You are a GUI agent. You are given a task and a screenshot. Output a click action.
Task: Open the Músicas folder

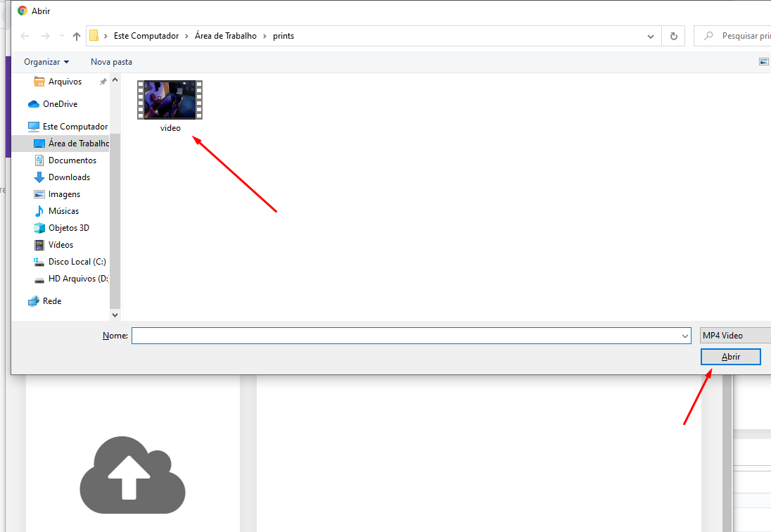click(x=63, y=211)
